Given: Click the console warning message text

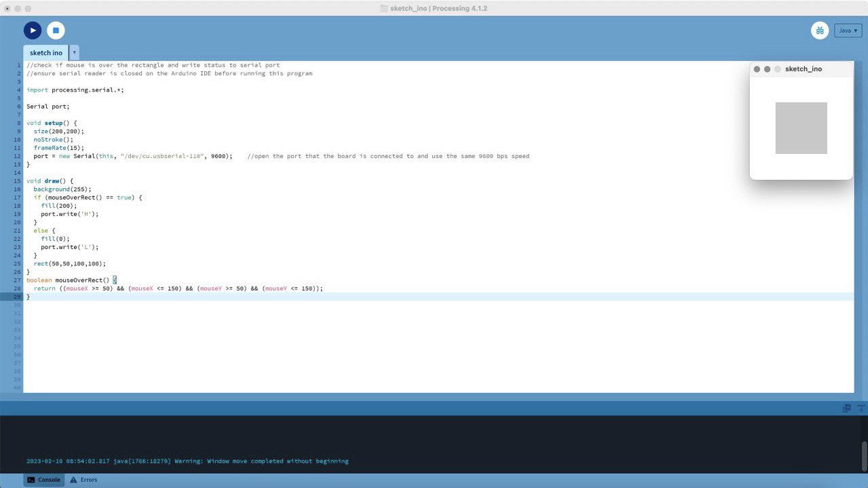Looking at the screenshot, I should tap(187, 462).
